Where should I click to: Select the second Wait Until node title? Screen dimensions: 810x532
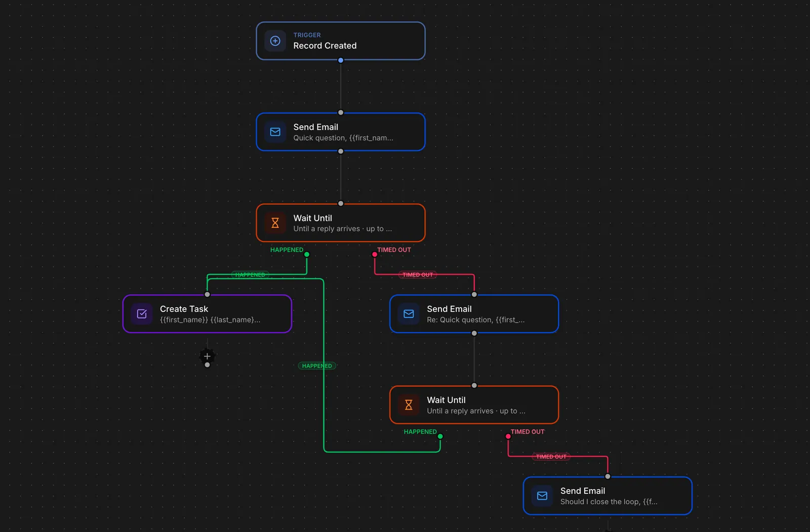[x=446, y=400]
